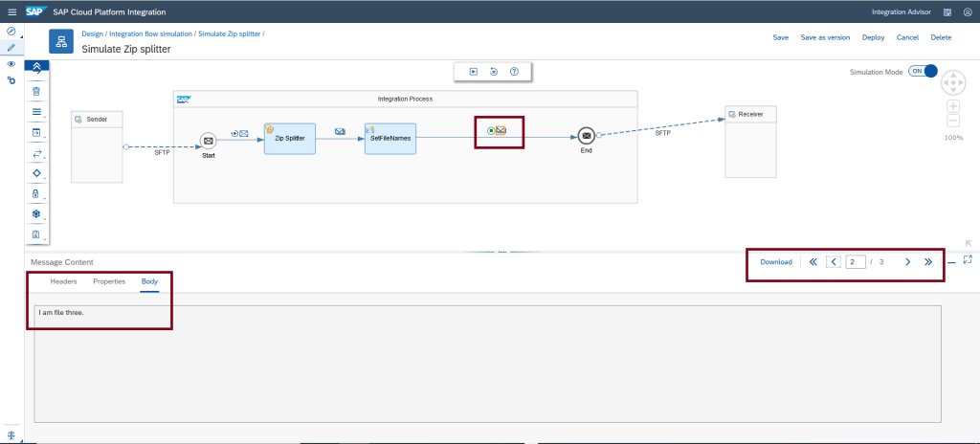Click the page number input field
This screenshot has height=444, width=980.
[x=856, y=262]
